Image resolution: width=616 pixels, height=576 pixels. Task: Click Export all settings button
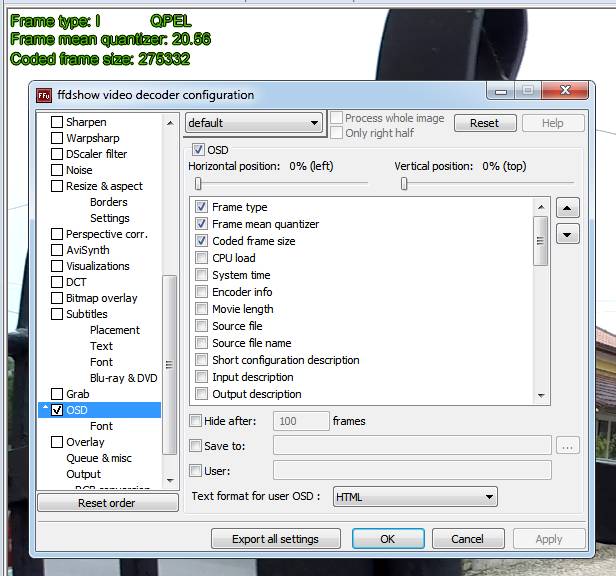tap(276, 539)
